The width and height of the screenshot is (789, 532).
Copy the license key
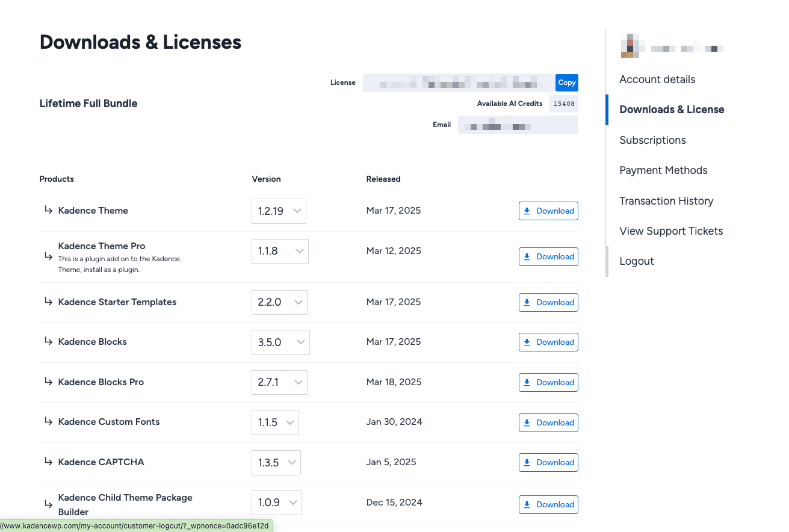coord(566,83)
